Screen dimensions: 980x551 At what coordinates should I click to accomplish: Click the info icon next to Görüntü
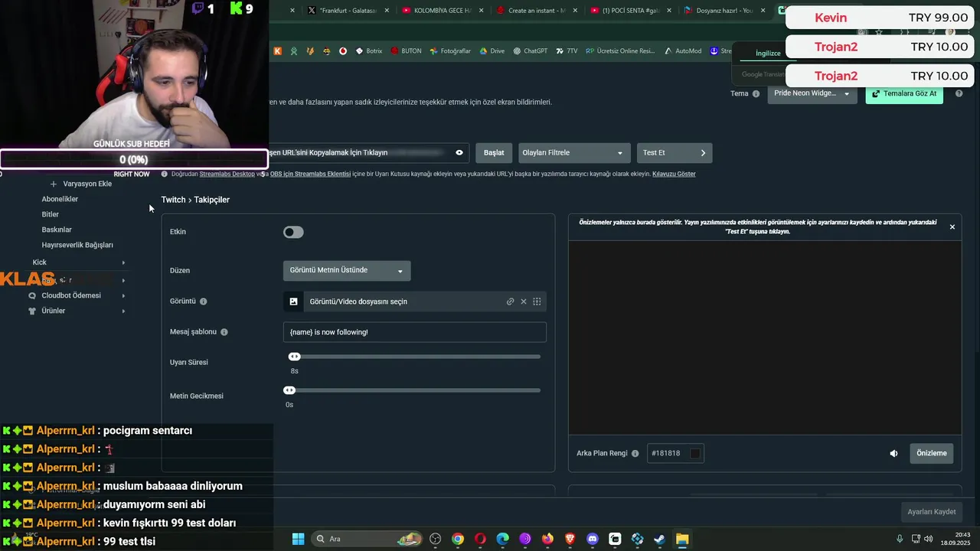tap(204, 302)
